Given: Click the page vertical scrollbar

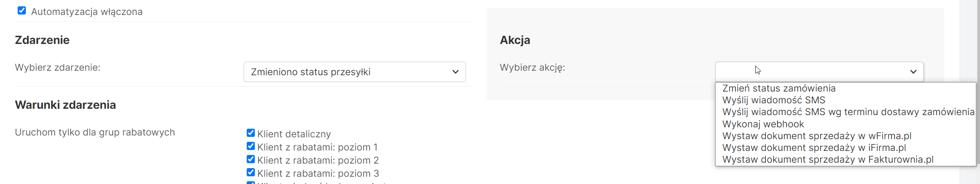Looking at the screenshot, I should pos(970,91).
